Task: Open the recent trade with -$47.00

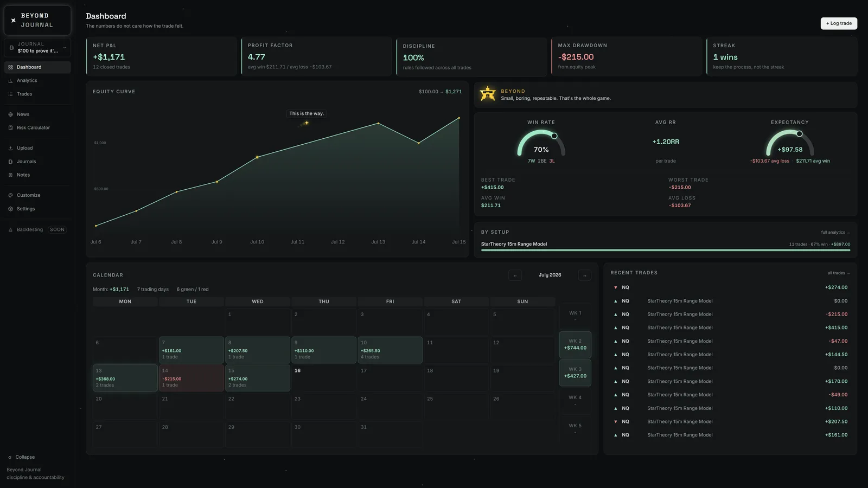Action: pos(730,342)
